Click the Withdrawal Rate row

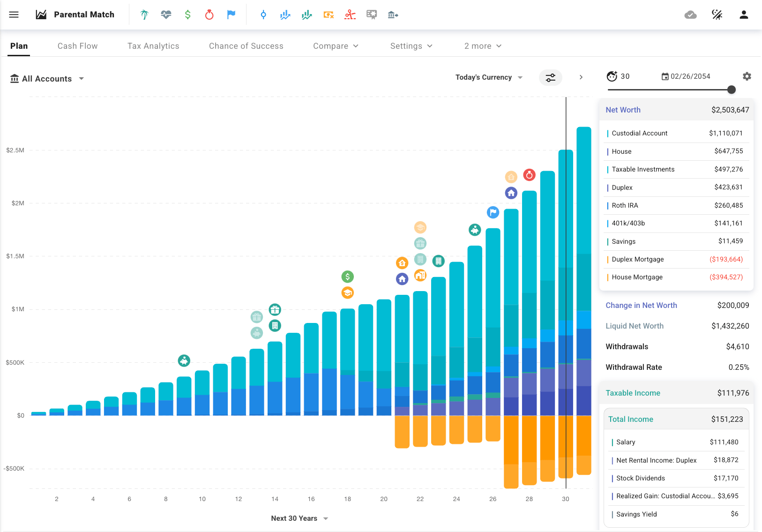[x=677, y=367]
